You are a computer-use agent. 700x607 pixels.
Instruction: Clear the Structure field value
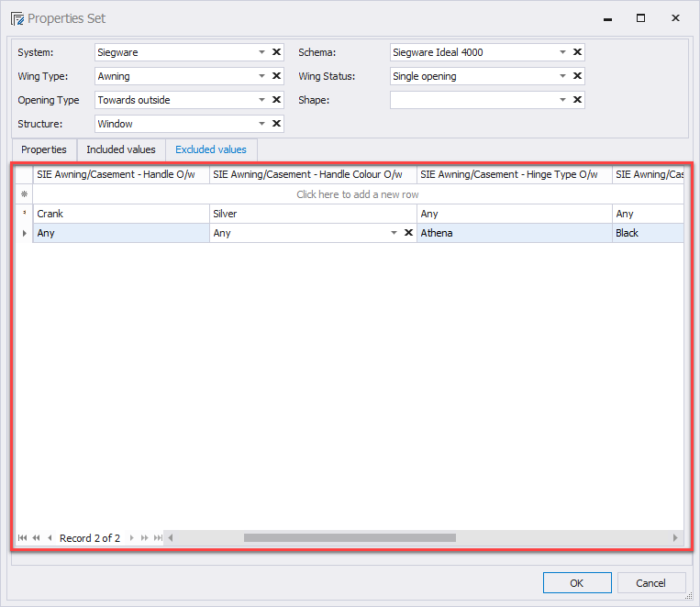(x=276, y=124)
